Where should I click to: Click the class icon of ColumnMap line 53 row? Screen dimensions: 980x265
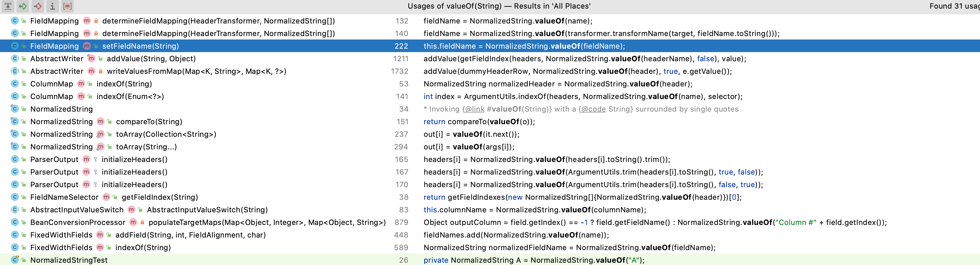pyautogui.click(x=15, y=83)
